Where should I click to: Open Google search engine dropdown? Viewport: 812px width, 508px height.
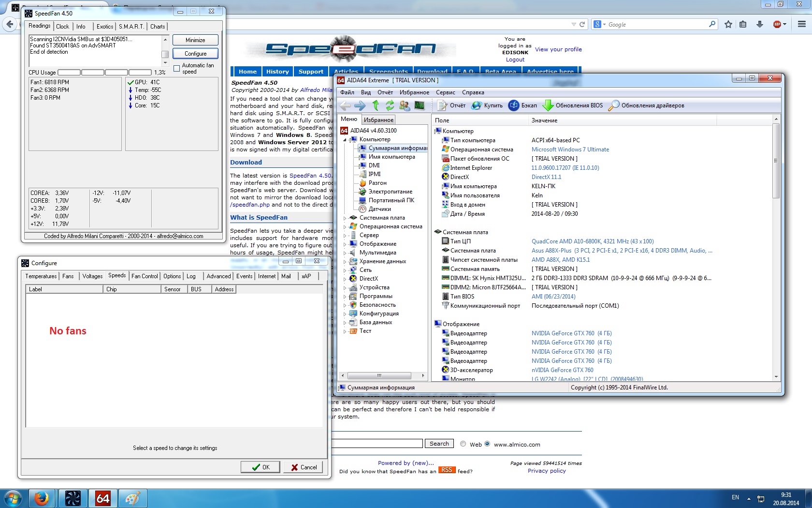point(599,24)
